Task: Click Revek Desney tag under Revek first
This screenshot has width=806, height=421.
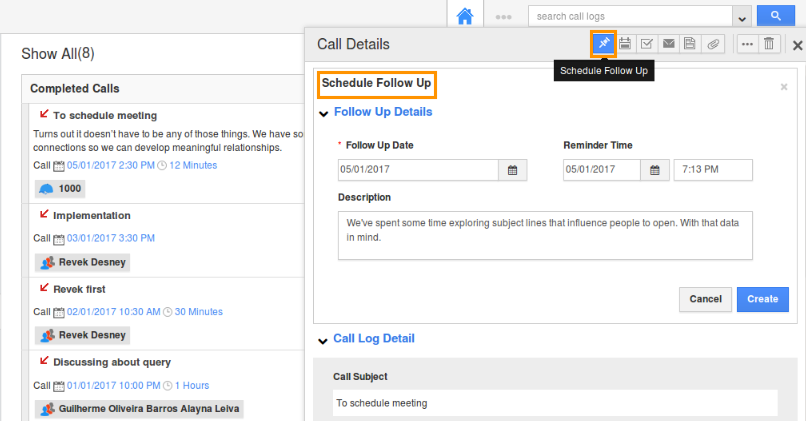Action: point(82,335)
